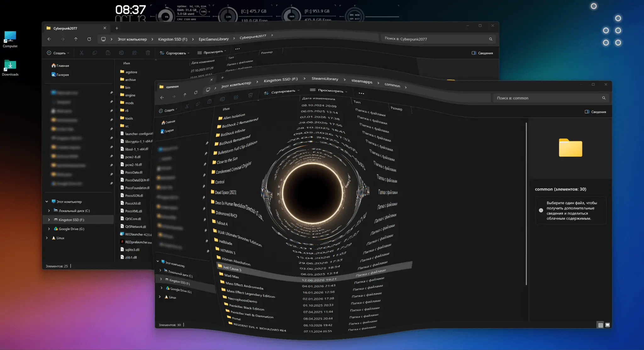The width and height of the screenshot is (644, 350).
Task: Click the search magnifier in Cyberpunk2077 search box
Action: 491,39
